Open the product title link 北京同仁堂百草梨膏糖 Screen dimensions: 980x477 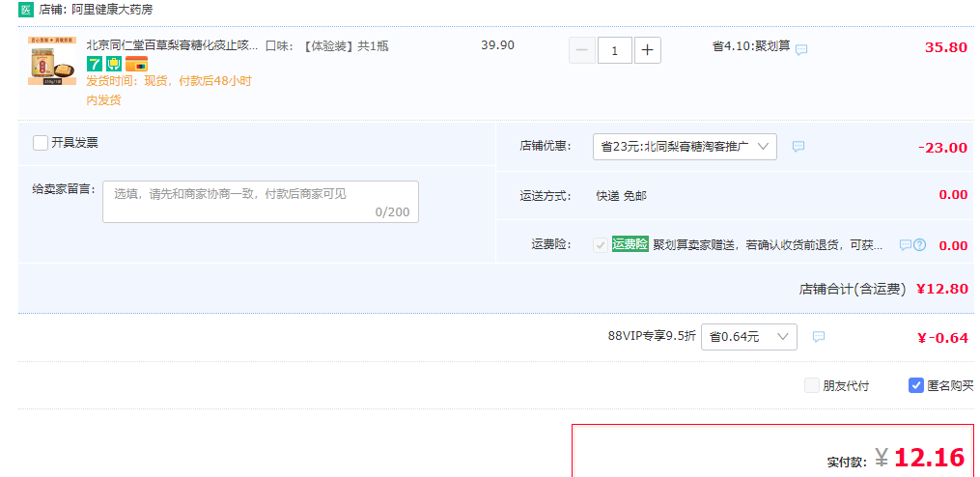coord(171,45)
